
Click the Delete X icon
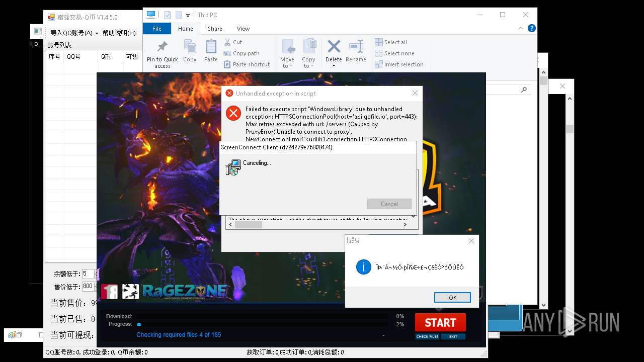pyautogui.click(x=334, y=47)
